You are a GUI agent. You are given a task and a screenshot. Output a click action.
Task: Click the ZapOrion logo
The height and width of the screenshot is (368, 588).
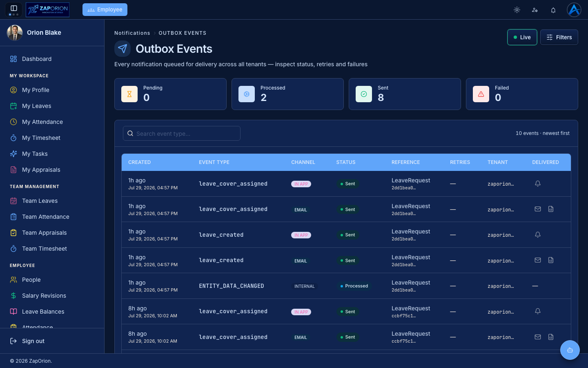47,10
